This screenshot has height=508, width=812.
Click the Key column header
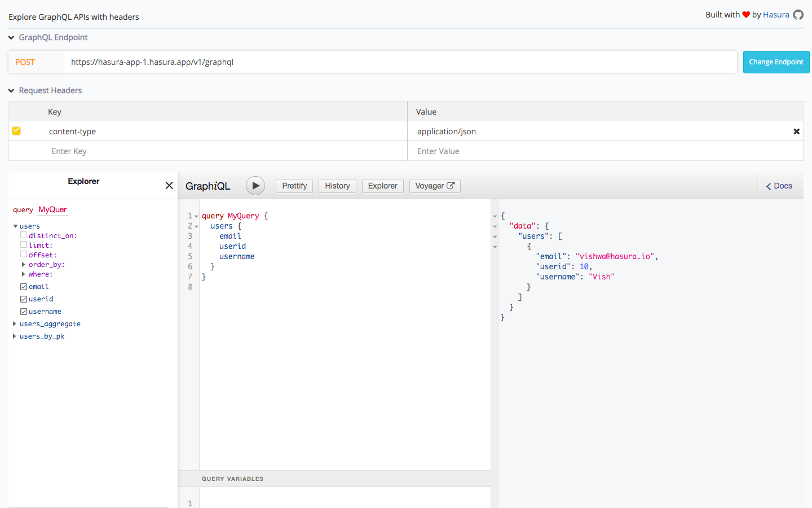(x=55, y=112)
